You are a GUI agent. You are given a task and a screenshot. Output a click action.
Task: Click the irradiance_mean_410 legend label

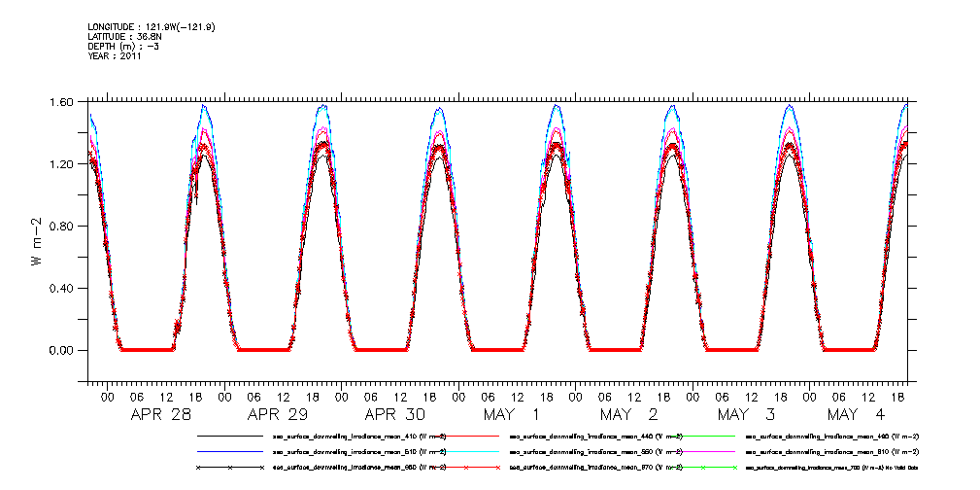358,436
